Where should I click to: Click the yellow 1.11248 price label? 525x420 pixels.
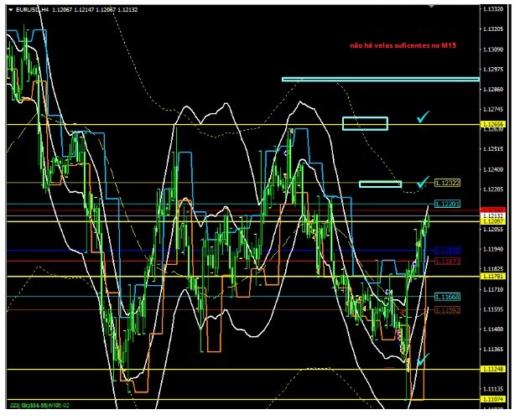(x=492, y=369)
